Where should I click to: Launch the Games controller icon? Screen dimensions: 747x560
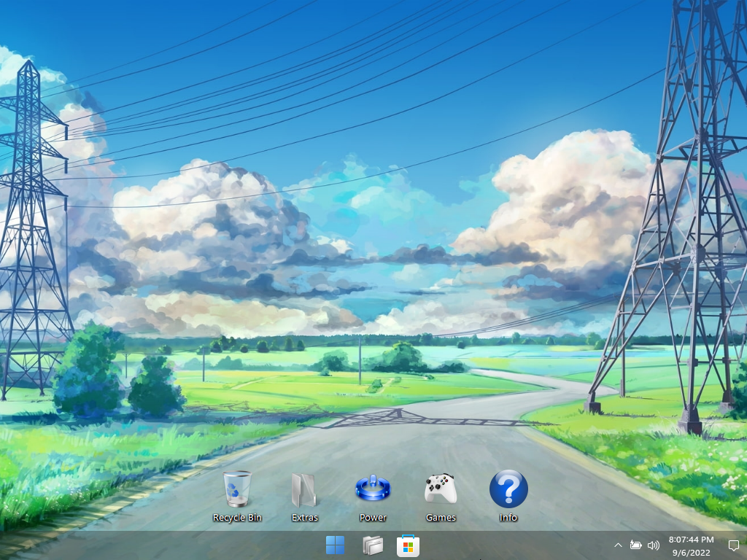click(x=441, y=489)
